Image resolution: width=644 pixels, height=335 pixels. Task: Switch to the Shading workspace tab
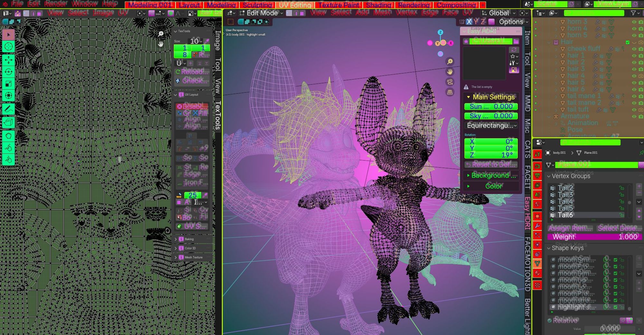click(x=378, y=5)
